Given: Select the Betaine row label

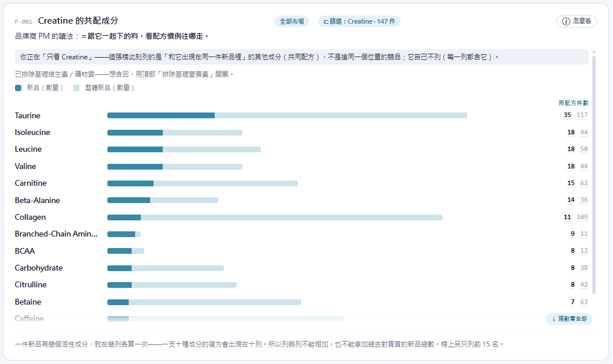Looking at the screenshot, I should [x=28, y=302].
